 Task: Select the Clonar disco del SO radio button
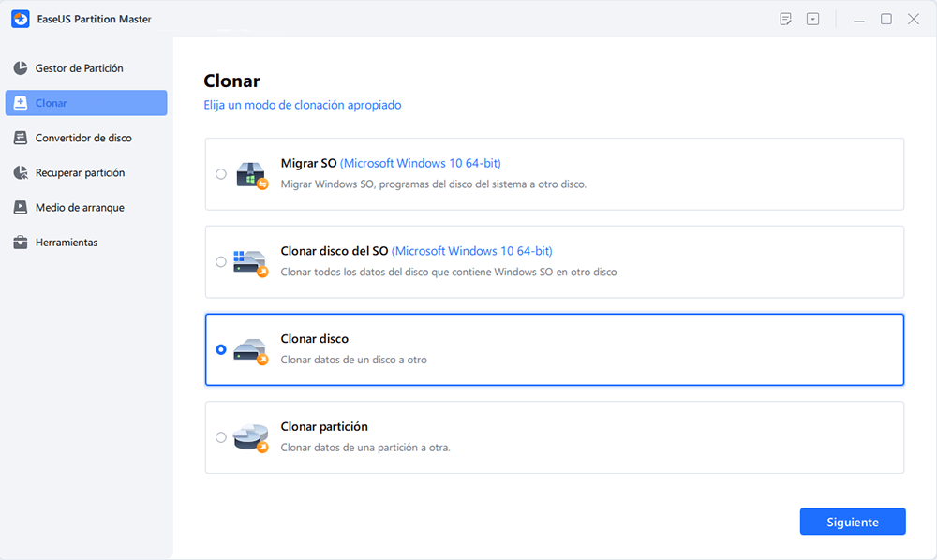coord(221,261)
